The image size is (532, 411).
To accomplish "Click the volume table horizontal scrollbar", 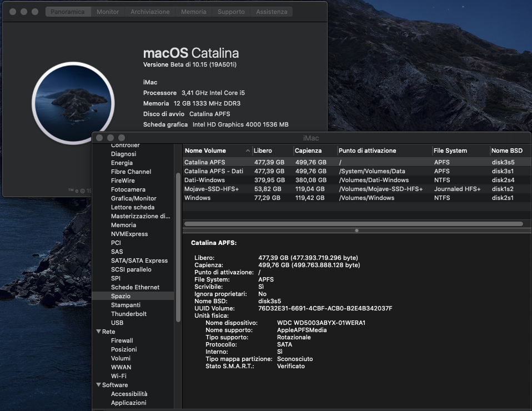I will pyautogui.click(x=353, y=224).
